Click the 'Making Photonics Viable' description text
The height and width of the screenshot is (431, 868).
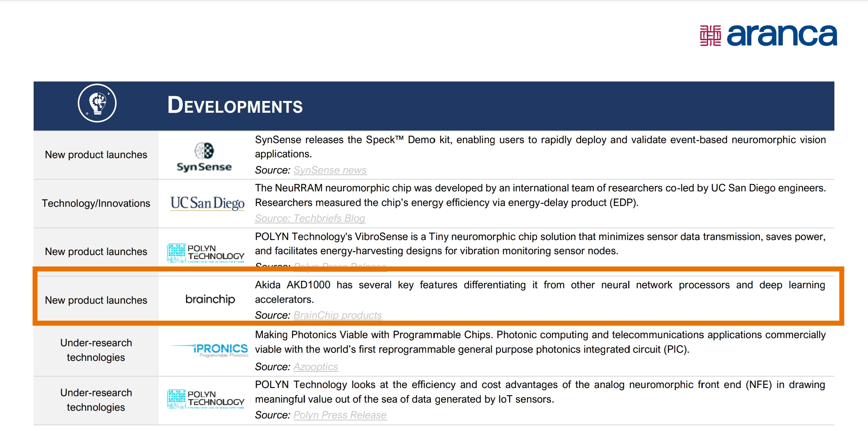pyautogui.click(x=540, y=342)
